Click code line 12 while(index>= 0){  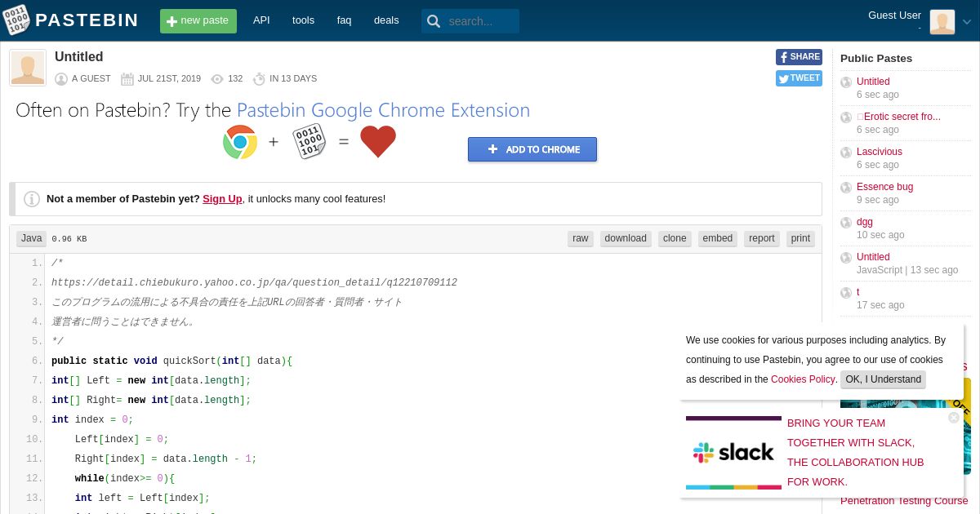click(x=125, y=478)
